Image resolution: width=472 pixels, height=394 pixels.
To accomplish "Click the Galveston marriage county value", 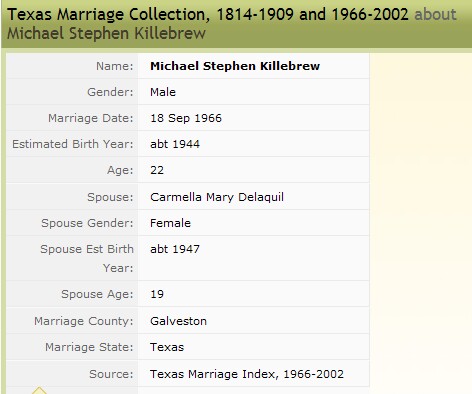I will 178,321.
